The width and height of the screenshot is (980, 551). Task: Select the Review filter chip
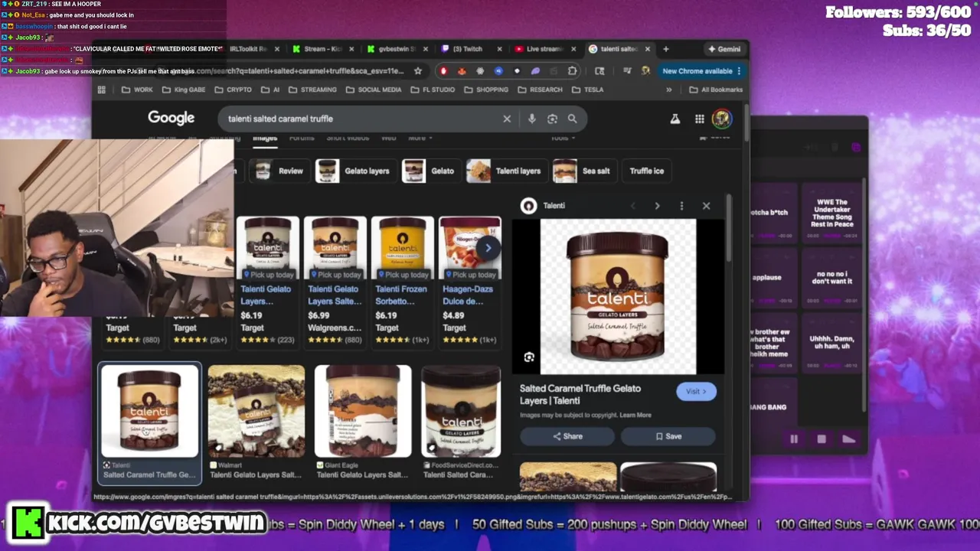(x=279, y=171)
